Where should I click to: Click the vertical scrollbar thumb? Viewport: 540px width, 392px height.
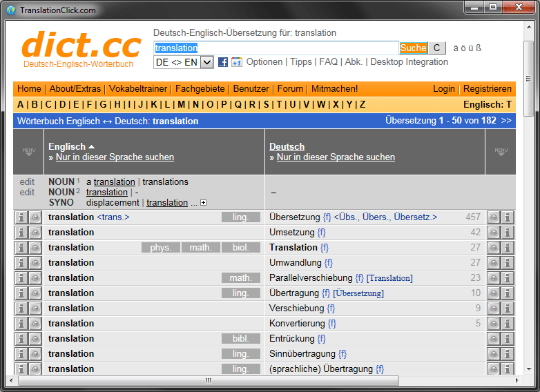[528, 79]
